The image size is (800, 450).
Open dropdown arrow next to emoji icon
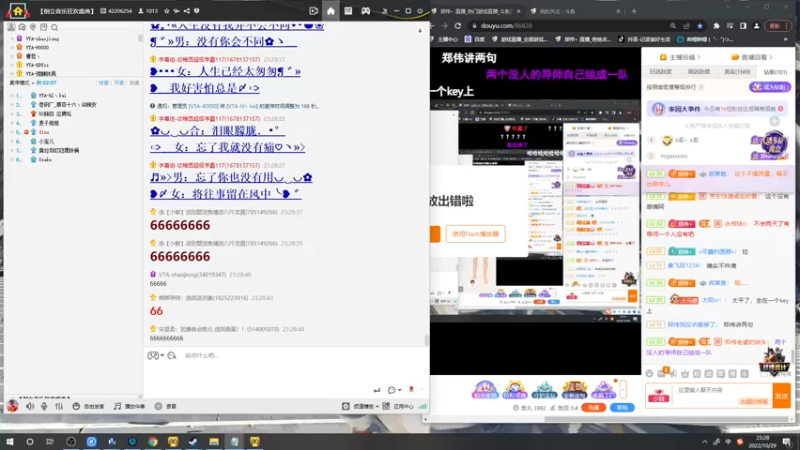(x=162, y=356)
